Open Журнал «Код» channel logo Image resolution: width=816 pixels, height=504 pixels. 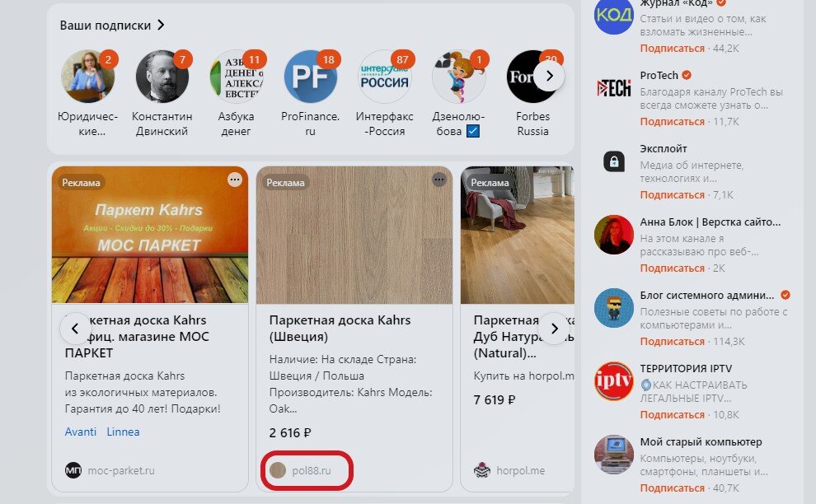[614, 15]
